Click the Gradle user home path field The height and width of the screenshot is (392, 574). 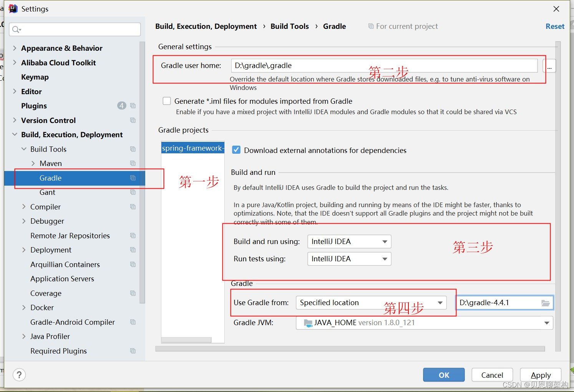coord(384,66)
